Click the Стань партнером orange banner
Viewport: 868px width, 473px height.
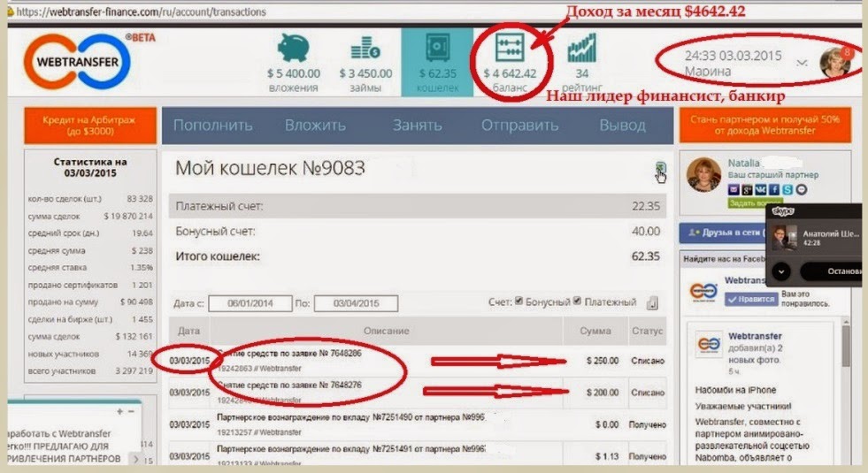pyautogui.click(x=765, y=125)
